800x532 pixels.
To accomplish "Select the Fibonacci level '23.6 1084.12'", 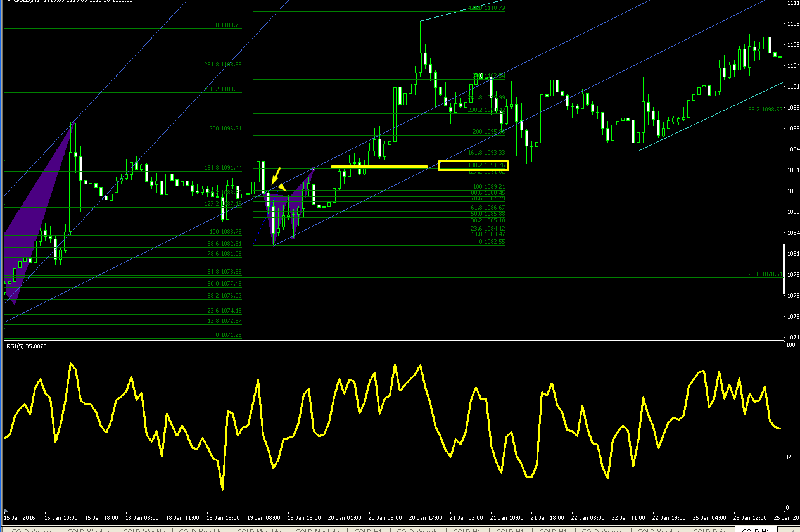I will pos(488,229).
